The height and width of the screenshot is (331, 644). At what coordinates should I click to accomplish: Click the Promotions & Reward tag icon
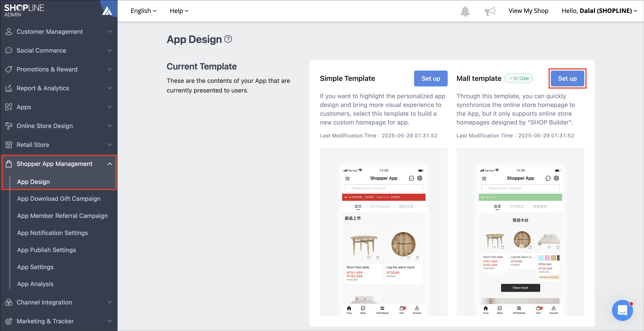(9, 69)
